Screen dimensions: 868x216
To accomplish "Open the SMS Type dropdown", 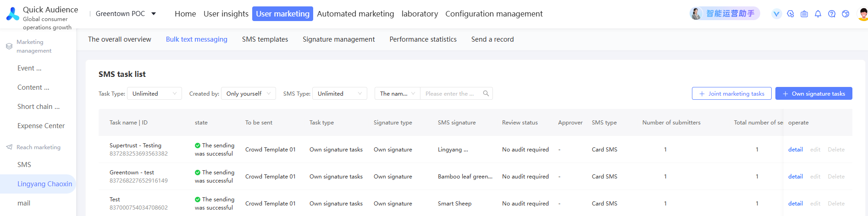I will 339,93.
